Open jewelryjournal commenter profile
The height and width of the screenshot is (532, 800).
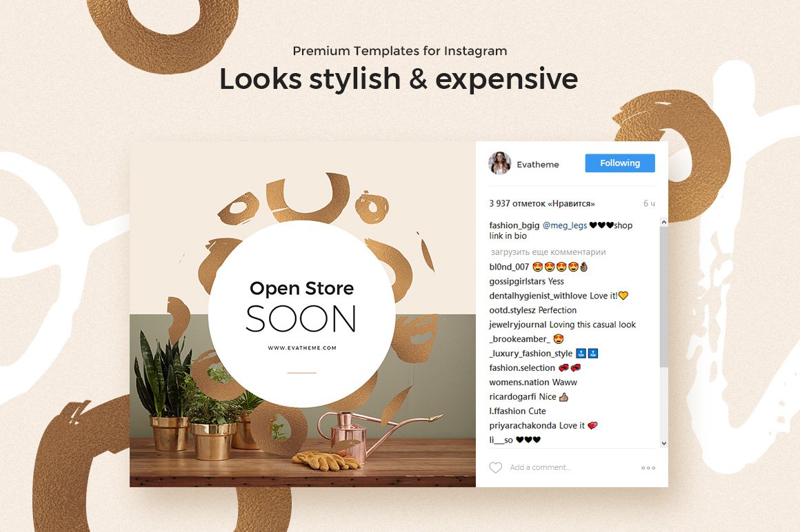click(x=518, y=325)
